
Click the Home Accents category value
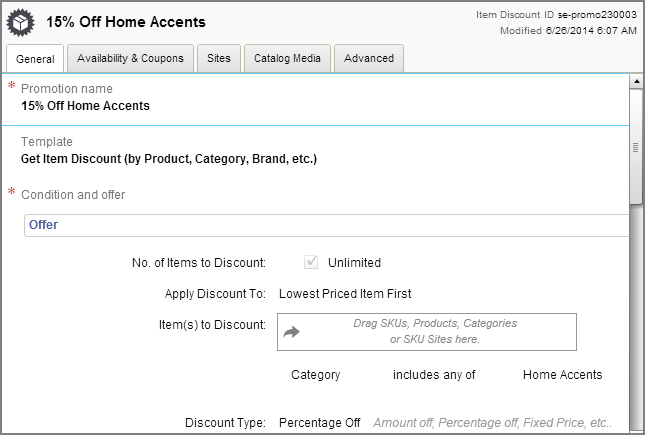click(562, 375)
